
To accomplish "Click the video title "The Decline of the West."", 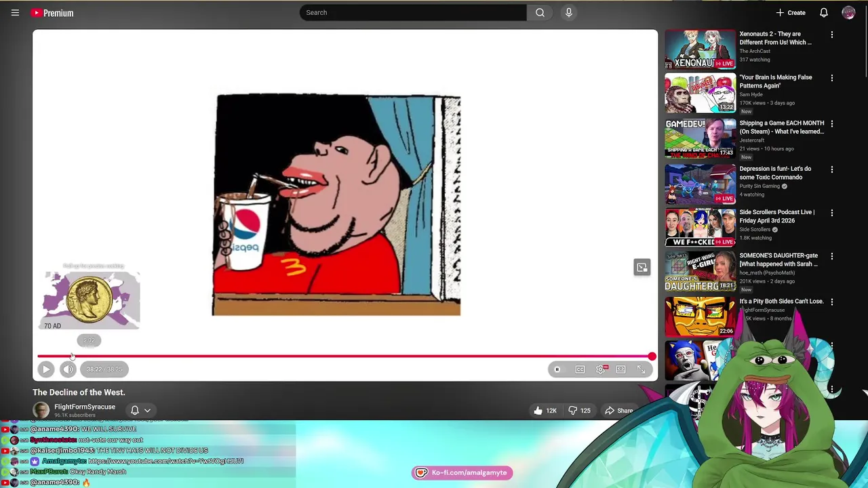I will (79, 392).
